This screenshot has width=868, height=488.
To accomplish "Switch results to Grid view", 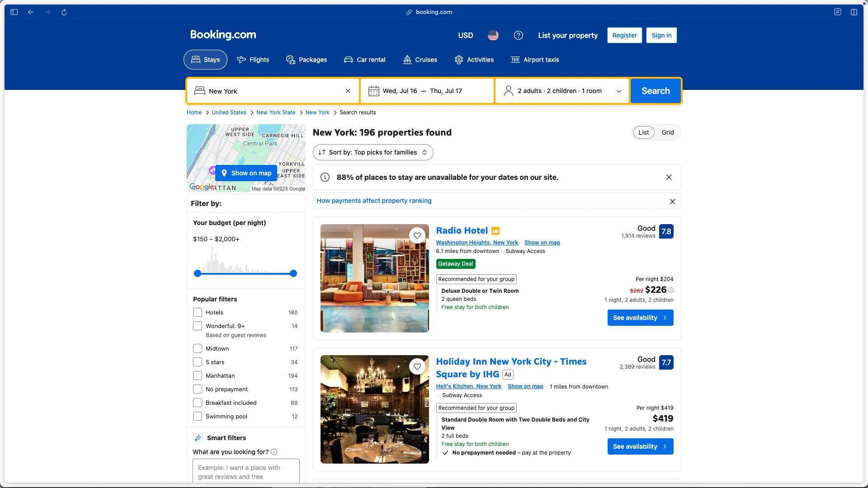I will pyautogui.click(x=668, y=132).
